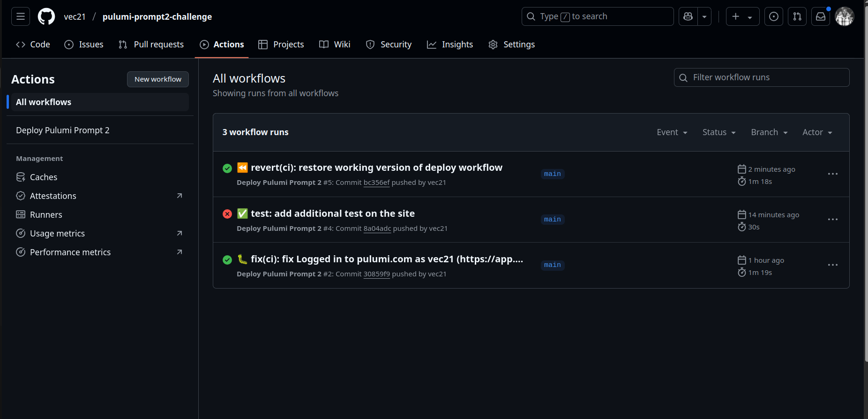Click the failed status icon on test run
The width and height of the screenshot is (868, 419).
[x=227, y=214]
